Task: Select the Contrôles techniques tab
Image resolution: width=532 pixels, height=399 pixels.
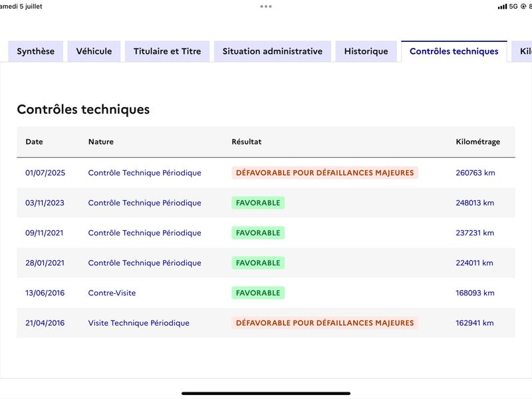Action: point(454,51)
